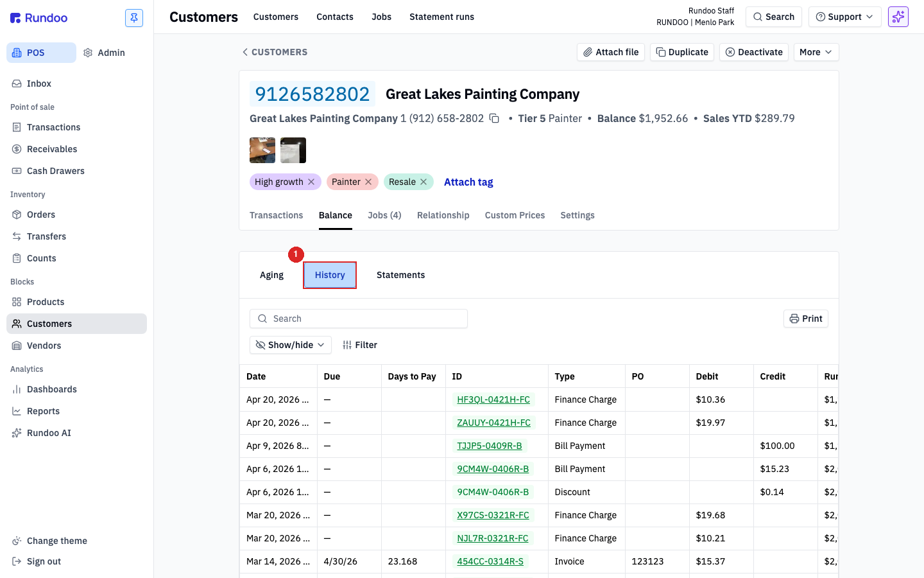The image size is (924, 578).
Task: Click the Duplicate button
Action: coord(682,52)
